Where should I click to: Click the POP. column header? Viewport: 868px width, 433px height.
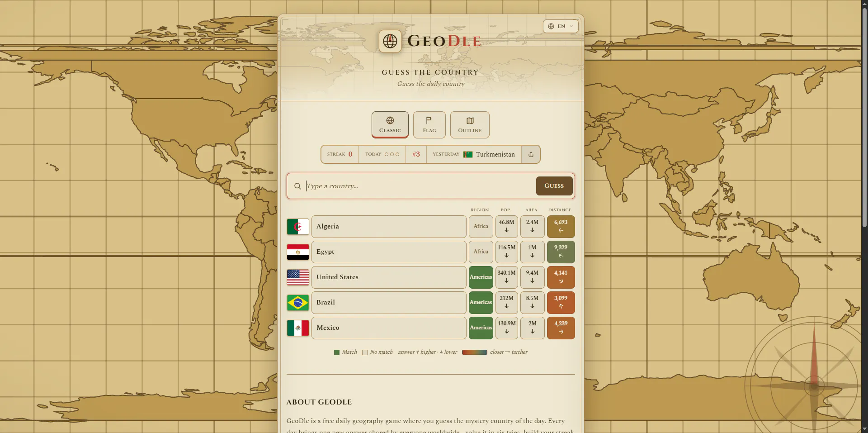pos(505,210)
